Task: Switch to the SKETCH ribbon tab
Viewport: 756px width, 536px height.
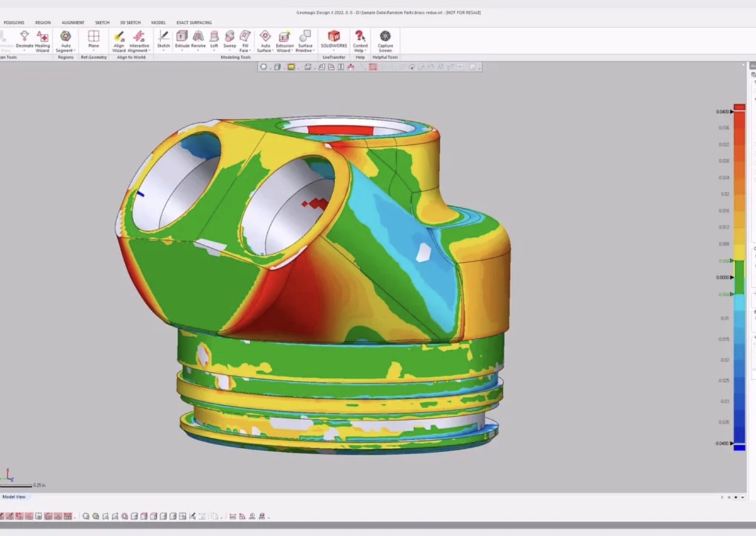Action: [102, 23]
